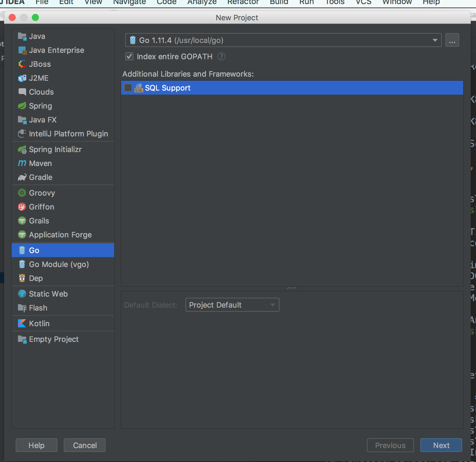Viewport: 476px width, 462px height.
Task: Pick the Gradle elephant icon
Action: click(x=22, y=177)
